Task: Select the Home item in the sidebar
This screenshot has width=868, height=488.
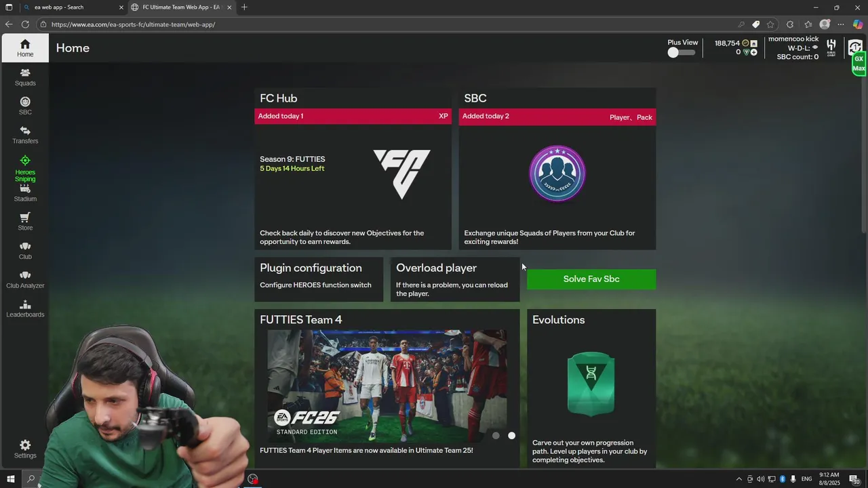Action: pyautogui.click(x=25, y=48)
